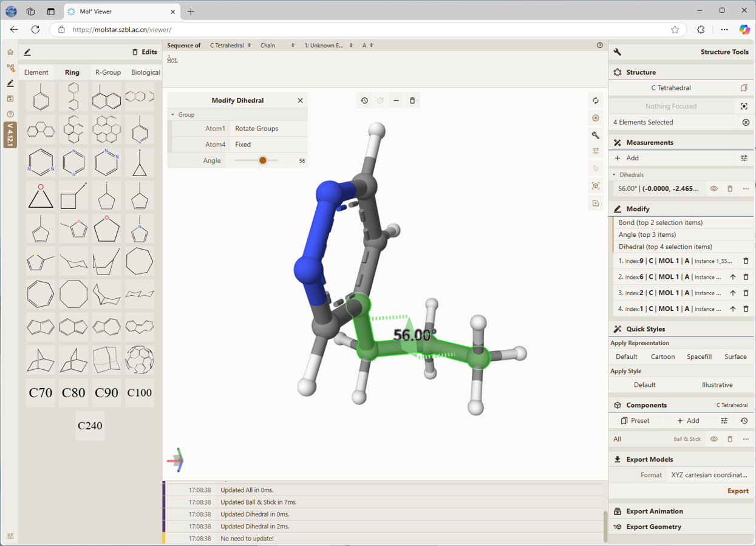Toggle Atom1 Rotate Groups option

point(270,129)
